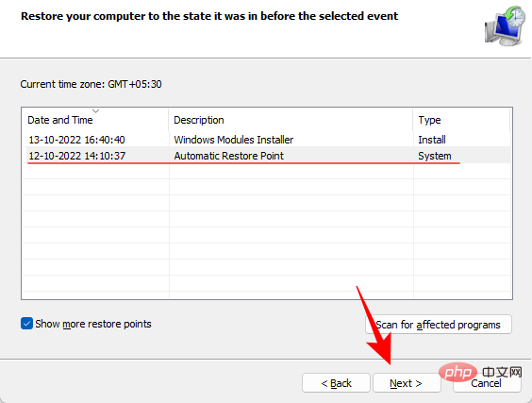Sort by Date and Time column header
Image resolution: width=532 pixels, height=403 pixels.
pyautogui.click(x=95, y=120)
